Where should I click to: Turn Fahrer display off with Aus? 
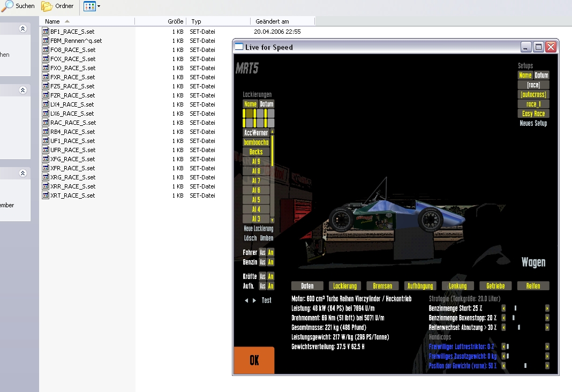click(x=262, y=252)
